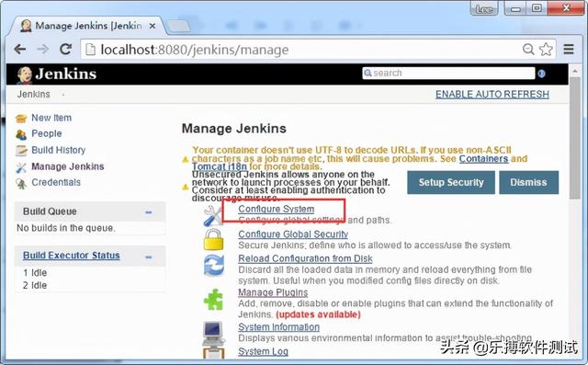
Task: Open the System Log link
Action: pos(264,351)
